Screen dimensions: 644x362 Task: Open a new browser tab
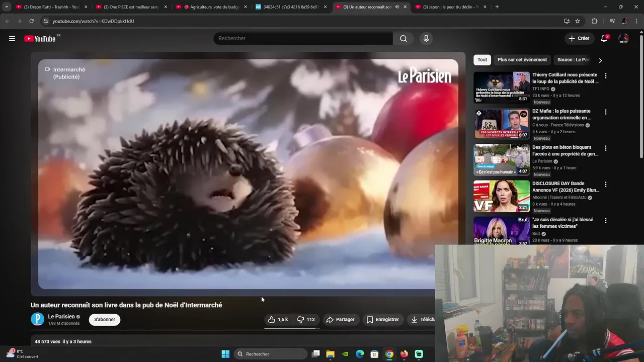click(497, 7)
